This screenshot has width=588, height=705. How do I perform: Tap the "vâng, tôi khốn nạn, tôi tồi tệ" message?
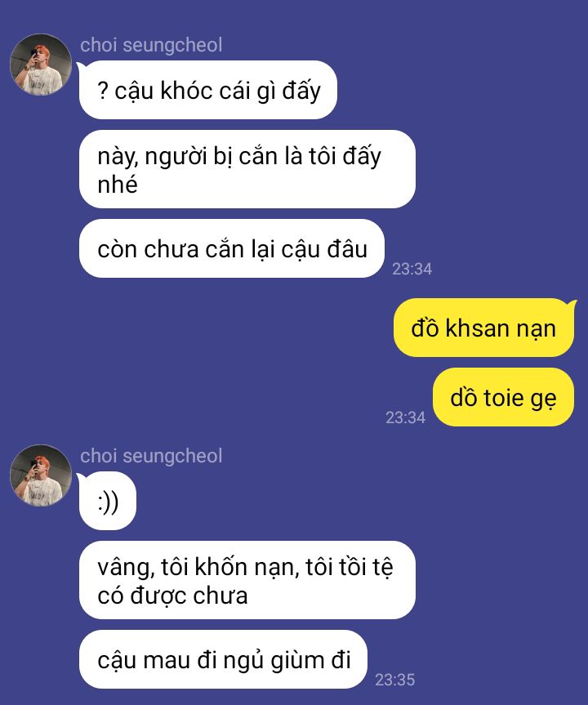[x=247, y=580]
